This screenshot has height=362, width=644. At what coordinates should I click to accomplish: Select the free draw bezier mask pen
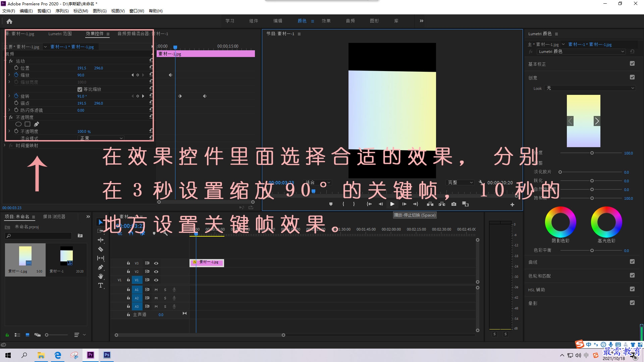(x=36, y=124)
